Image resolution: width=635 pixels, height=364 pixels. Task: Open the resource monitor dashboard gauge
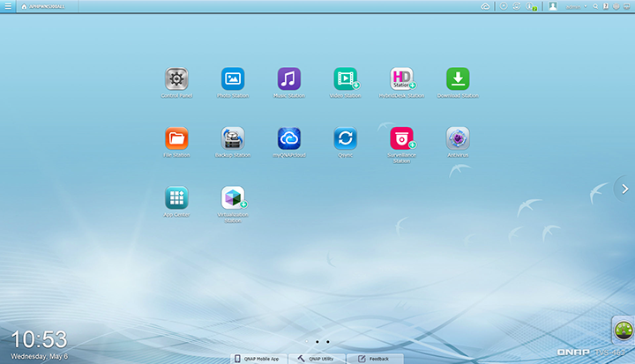(x=624, y=331)
